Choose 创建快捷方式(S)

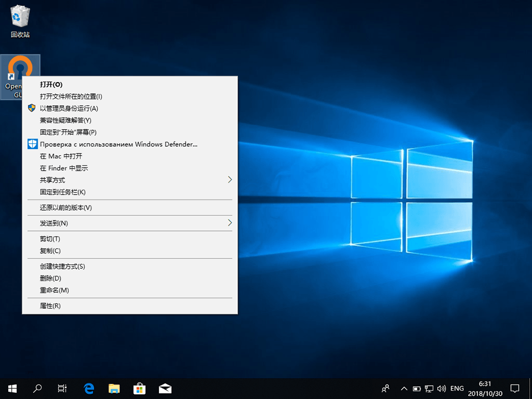click(x=130, y=267)
